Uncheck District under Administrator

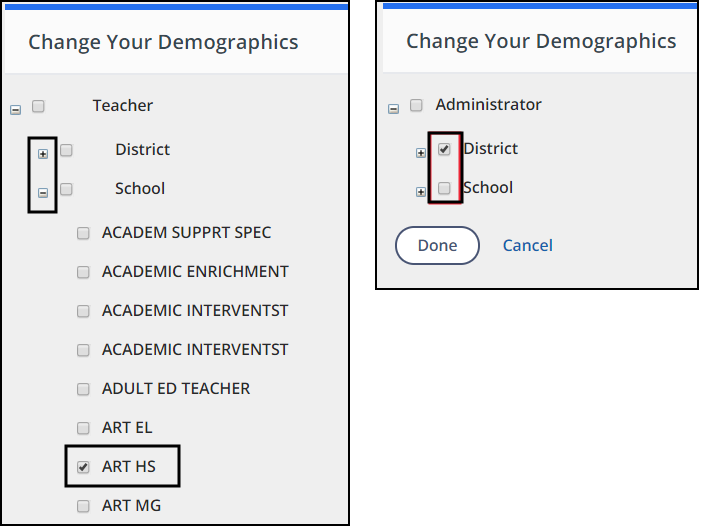(x=444, y=149)
